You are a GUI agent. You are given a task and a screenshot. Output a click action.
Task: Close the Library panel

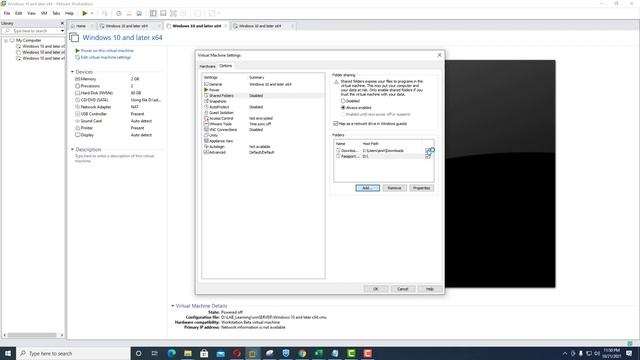pyautogui.click(x=62, y=23)
